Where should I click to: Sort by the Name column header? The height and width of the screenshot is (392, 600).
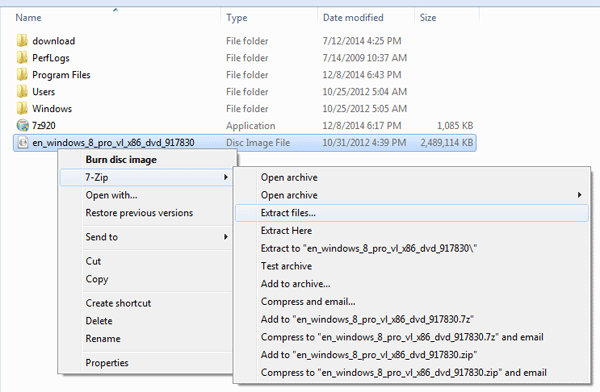(28, 18)
